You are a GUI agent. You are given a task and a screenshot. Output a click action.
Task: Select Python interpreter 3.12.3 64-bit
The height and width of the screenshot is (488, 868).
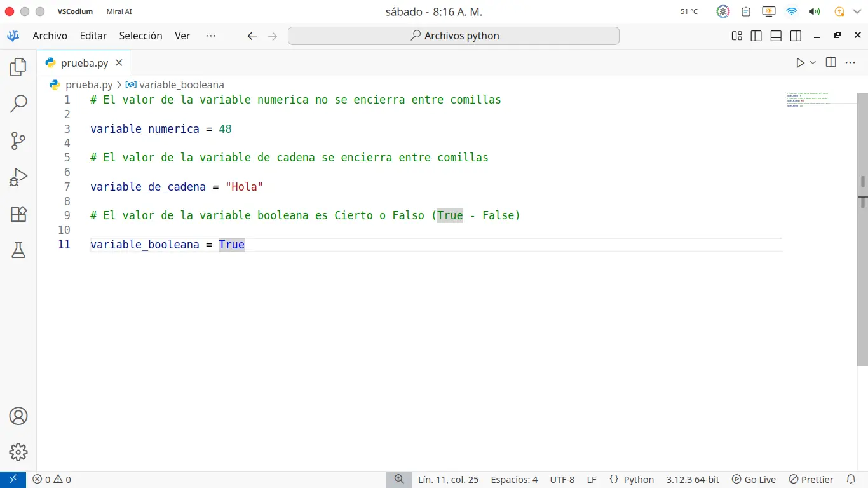pyautogui.click(x=693, y=480)
